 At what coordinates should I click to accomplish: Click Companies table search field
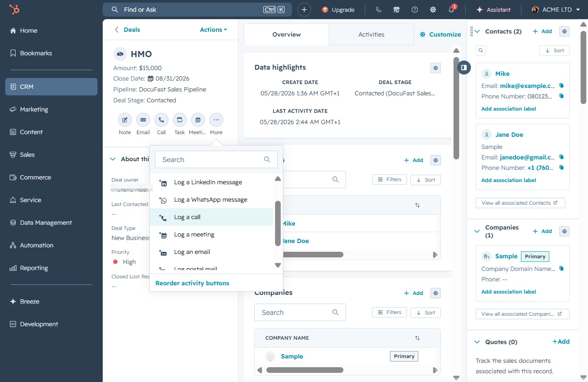(x=300, y=312)
